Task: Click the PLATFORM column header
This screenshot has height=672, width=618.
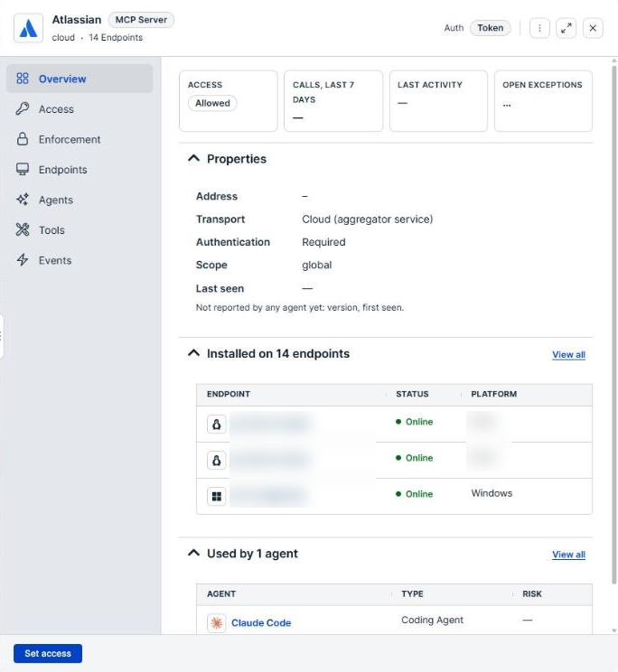Action: tap(493, 394)
